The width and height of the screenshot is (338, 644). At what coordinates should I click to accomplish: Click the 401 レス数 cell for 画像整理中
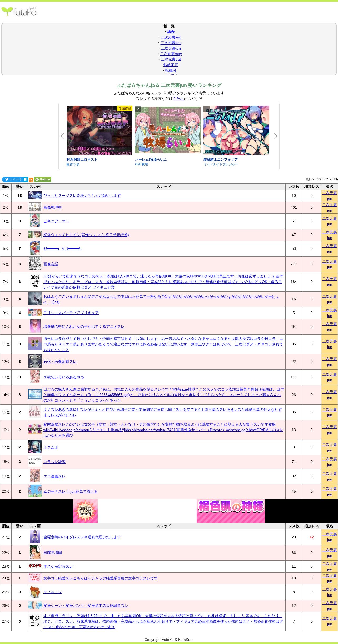(294, 207)
